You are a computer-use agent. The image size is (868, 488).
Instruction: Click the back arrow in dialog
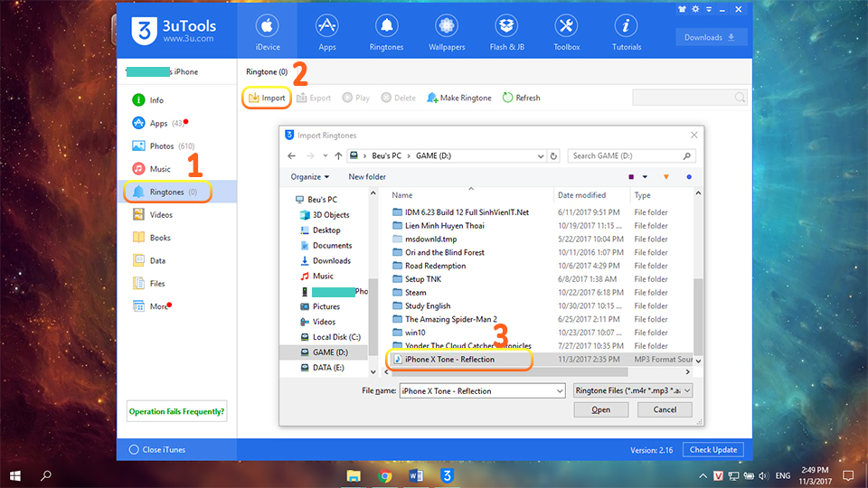pos(292,156)
